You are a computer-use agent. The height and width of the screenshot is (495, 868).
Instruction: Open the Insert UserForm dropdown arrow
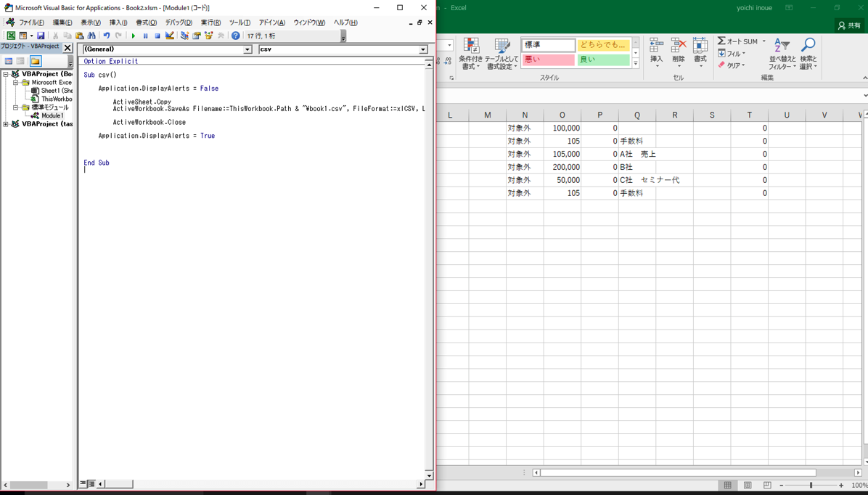[31, 36]
